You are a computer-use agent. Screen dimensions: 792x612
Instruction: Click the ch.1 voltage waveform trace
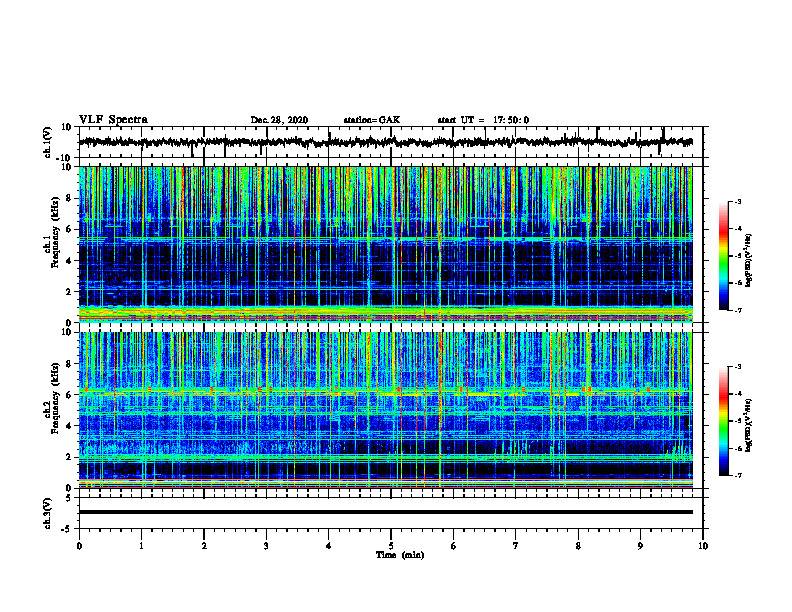pyautogui.click(x=386, y=142)
